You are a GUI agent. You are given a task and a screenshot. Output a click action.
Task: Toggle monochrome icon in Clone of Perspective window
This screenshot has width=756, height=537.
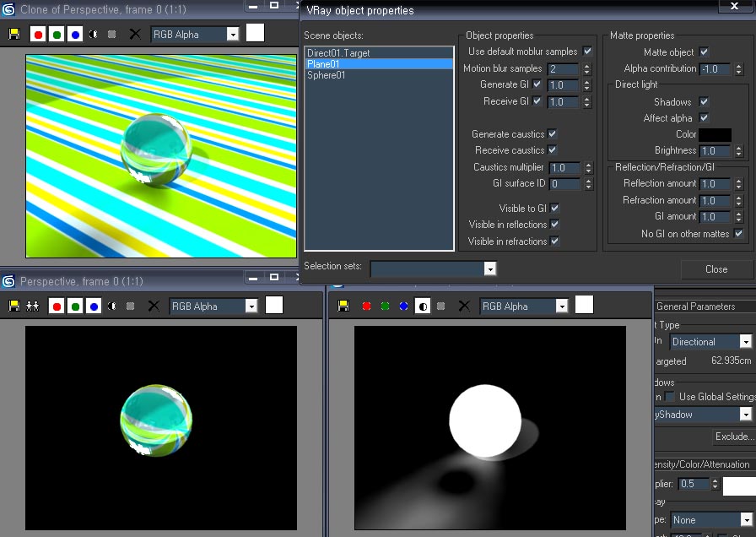(93, 35)
